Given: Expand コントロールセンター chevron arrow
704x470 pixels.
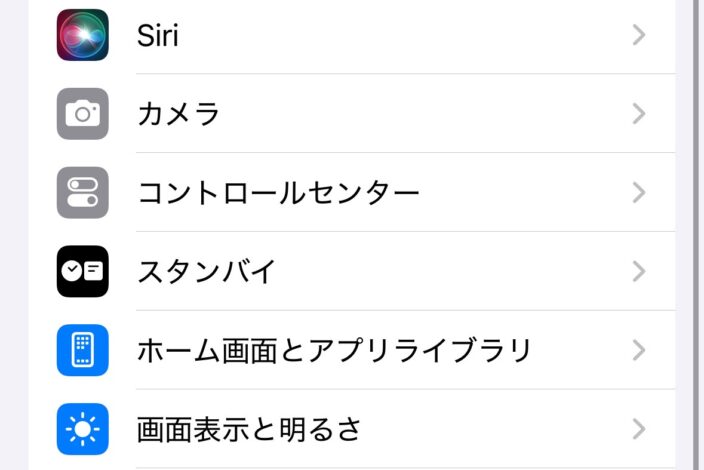Looking at the screenshot, I should coord(639,193).
